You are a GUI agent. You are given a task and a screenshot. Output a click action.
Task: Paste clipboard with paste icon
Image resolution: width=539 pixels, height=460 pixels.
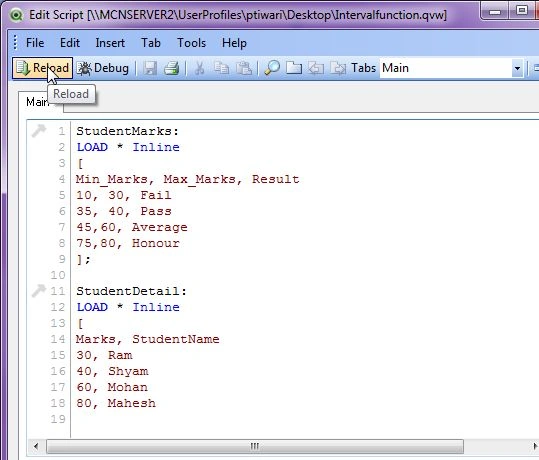[x=243, y=68]
